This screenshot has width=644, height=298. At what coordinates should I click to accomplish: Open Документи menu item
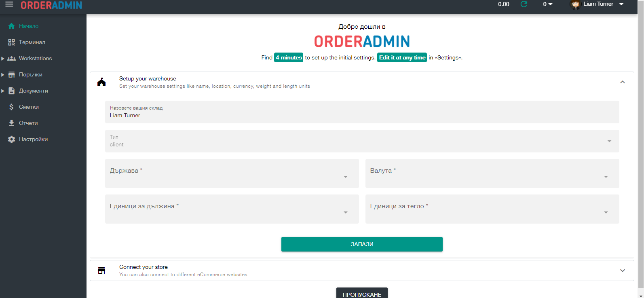tap(34, 91)
